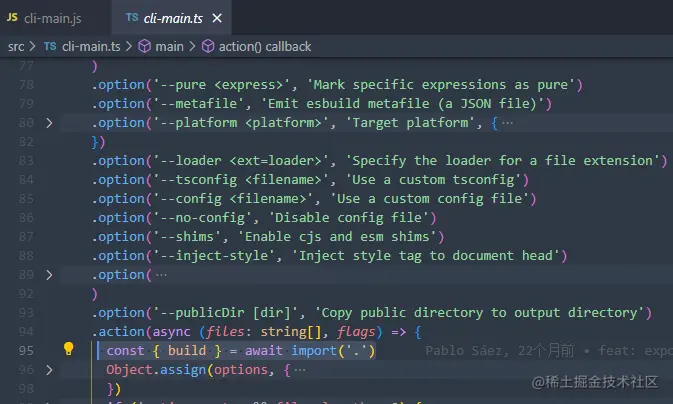The image size is (673, 404).
Task: Click line number 93 in the gutter
Action: (26, 313)
